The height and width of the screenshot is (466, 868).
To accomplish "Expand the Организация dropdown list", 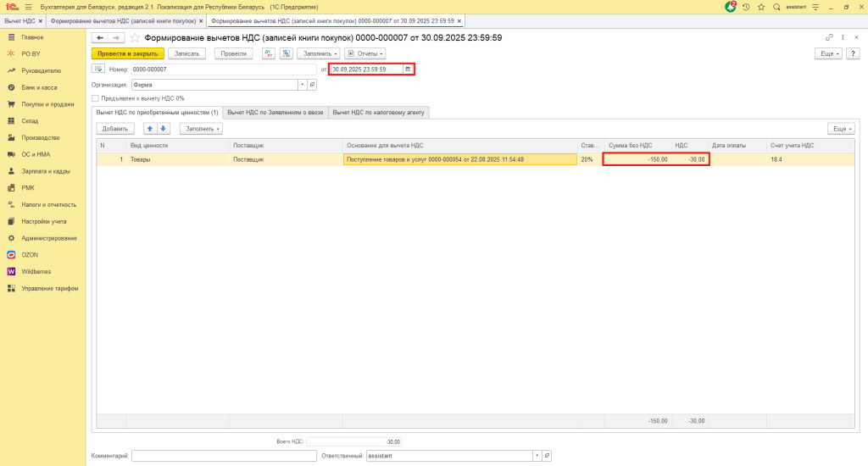I will pyautogui.click(x=302, y=85).
